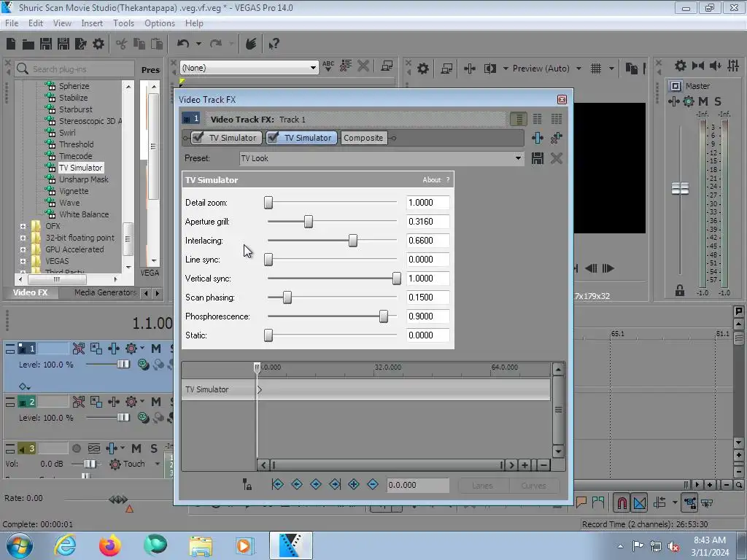Screen dimensions: 747x560
Task: Toggle the Master fader lock icon
Action: [x=680, y=290]
